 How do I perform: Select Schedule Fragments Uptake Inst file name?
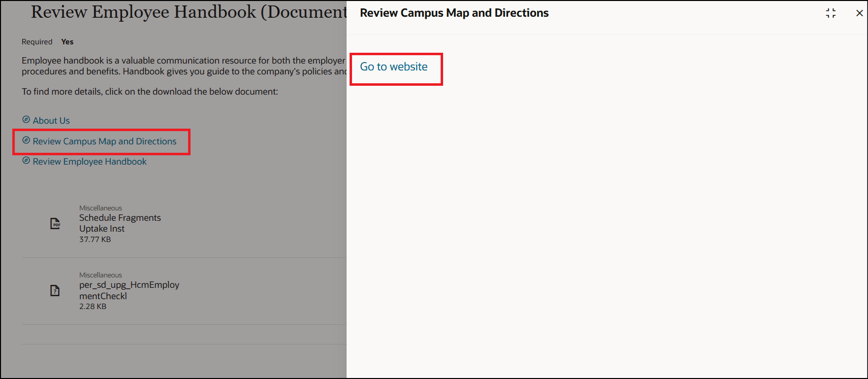pos(120,223)
